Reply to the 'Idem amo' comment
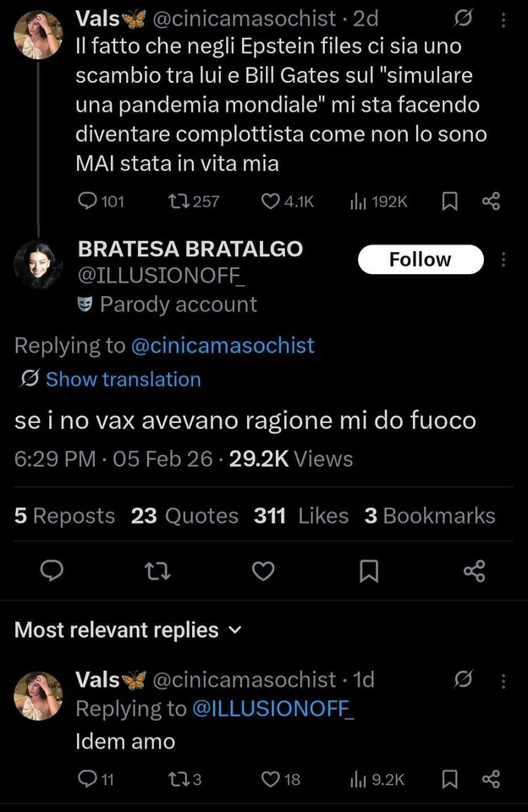Screen dimensions: 528x812 coord(88,779)
